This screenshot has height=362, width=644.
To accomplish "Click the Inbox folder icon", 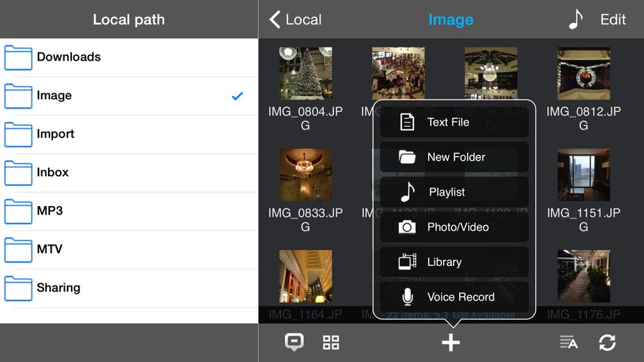I will tap(18, 173).
